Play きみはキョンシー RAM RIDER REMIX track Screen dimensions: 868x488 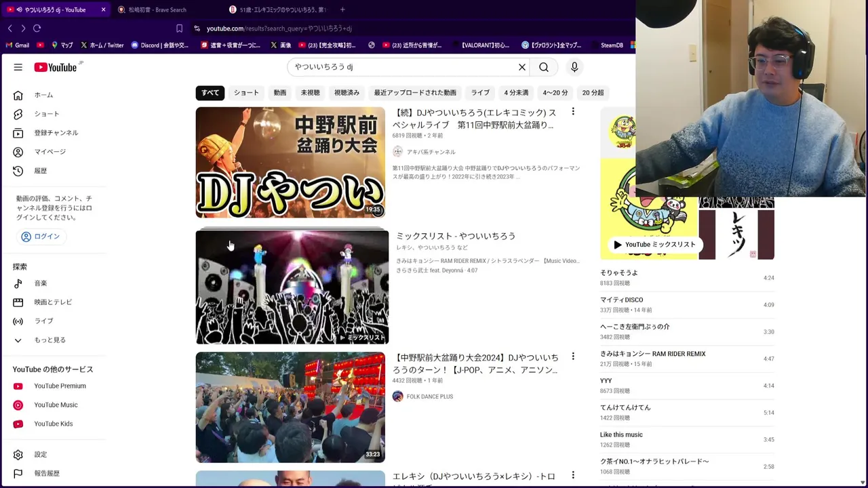point(687,359)
